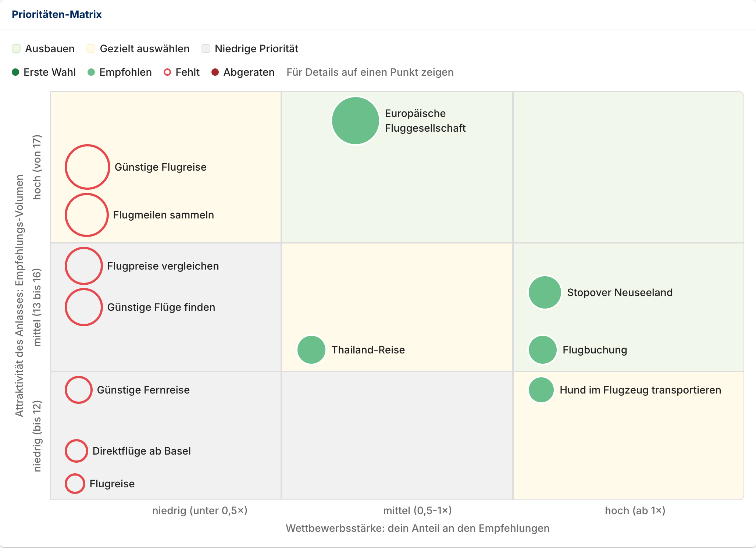Click the 'hoch (von 17)' vertical label
Screen dimensions: 756x548
tap(37, 167)
